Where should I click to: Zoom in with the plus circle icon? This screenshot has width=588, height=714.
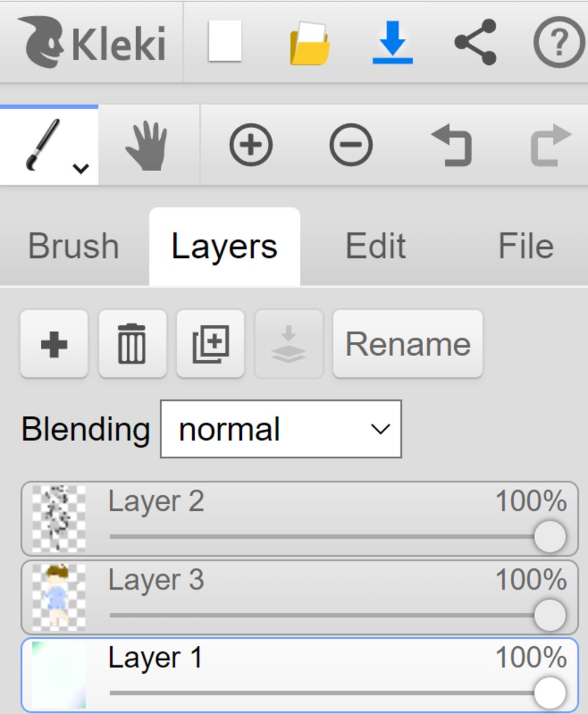[x=251, y=145]
